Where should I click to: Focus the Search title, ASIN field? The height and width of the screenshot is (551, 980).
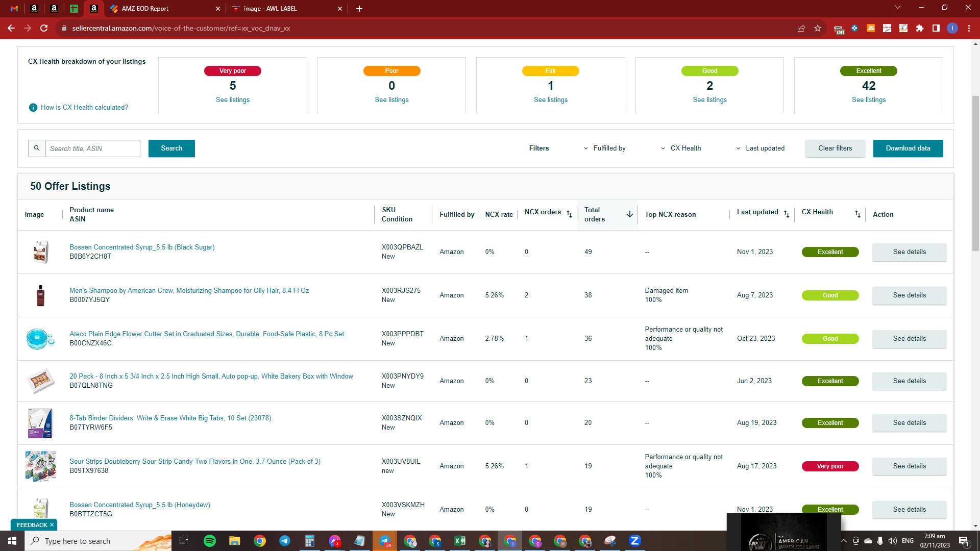click(x=93, y=148)
